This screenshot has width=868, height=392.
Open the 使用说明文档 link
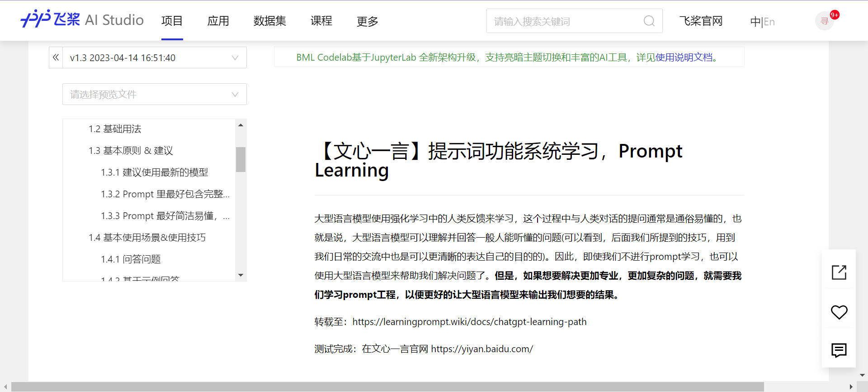[684, 57]
